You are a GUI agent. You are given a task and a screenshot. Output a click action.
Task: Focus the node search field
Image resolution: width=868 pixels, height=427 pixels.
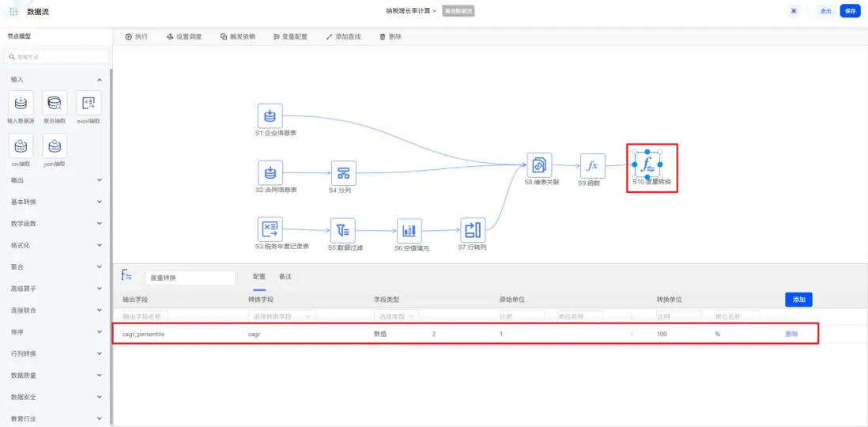56,57
